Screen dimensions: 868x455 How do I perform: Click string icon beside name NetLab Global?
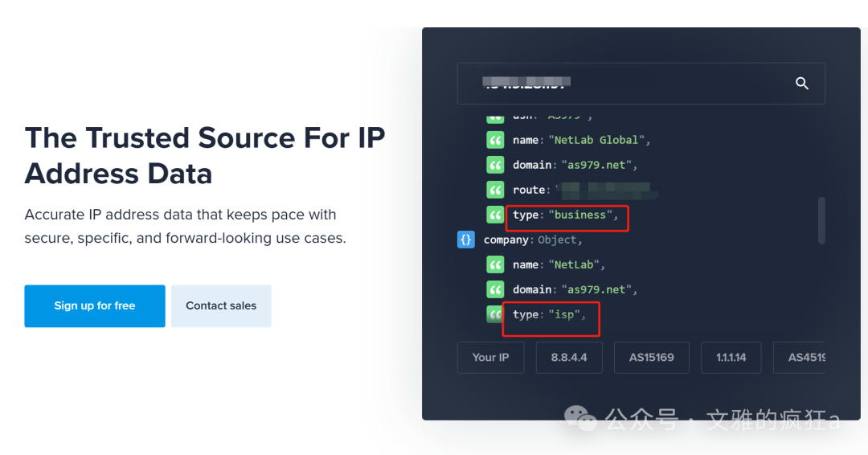pyautogui.click(x=495, y=140)
